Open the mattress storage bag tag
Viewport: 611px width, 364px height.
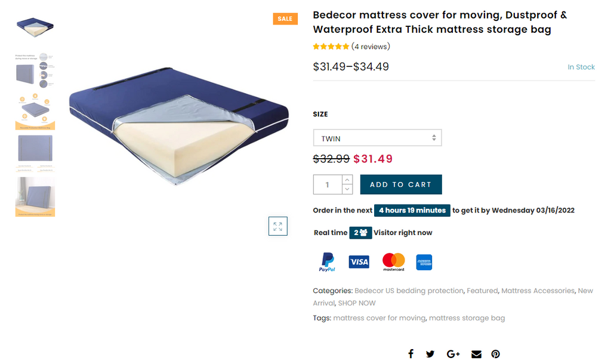[467, 318]
